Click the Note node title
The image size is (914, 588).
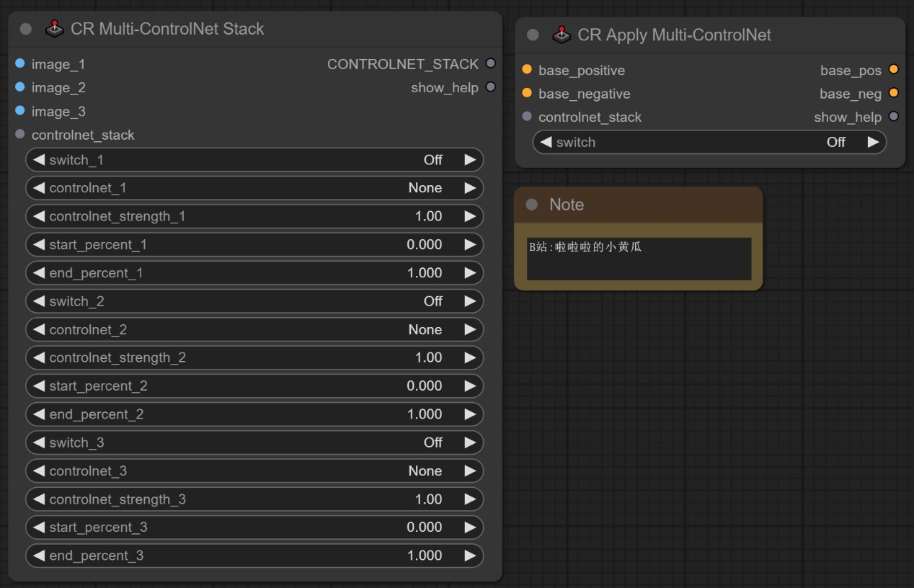[x=567, y=205]
